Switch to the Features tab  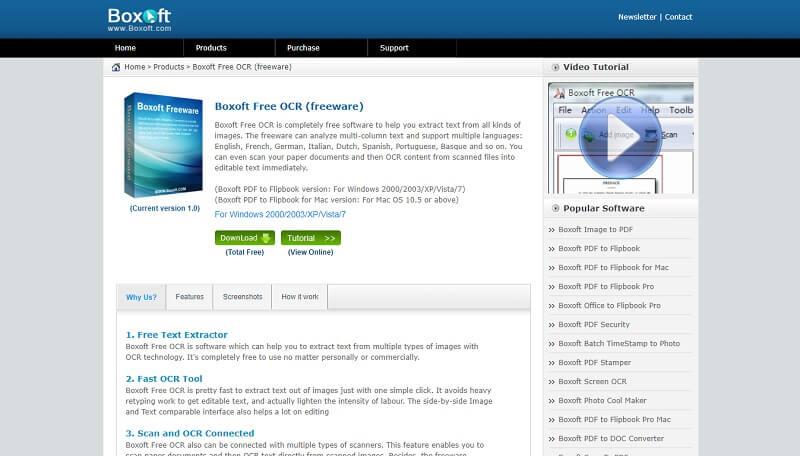pyautogui.click(x=189, y=297)
